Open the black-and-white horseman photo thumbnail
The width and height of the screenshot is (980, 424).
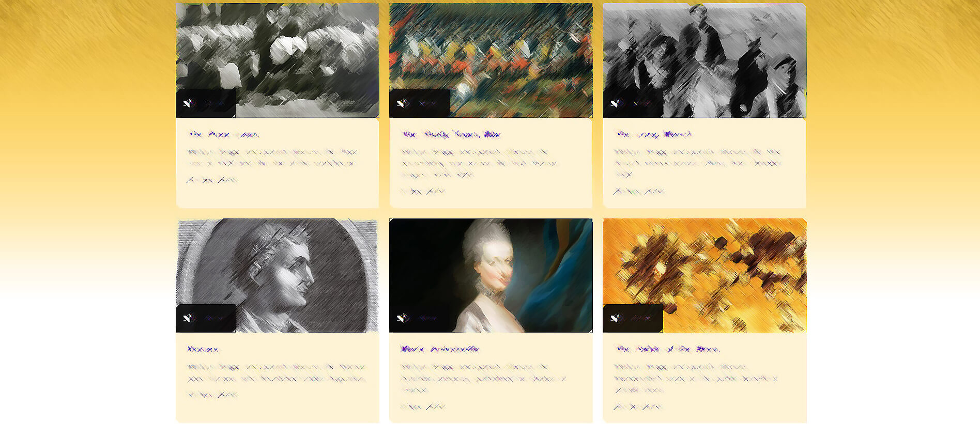pos(705,60)
